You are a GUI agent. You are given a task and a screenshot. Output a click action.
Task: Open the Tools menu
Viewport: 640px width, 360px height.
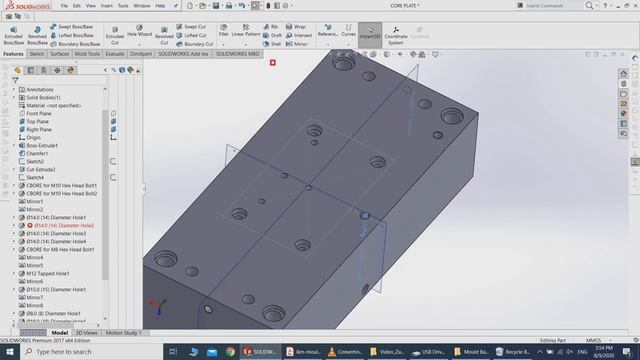(123, 6)
